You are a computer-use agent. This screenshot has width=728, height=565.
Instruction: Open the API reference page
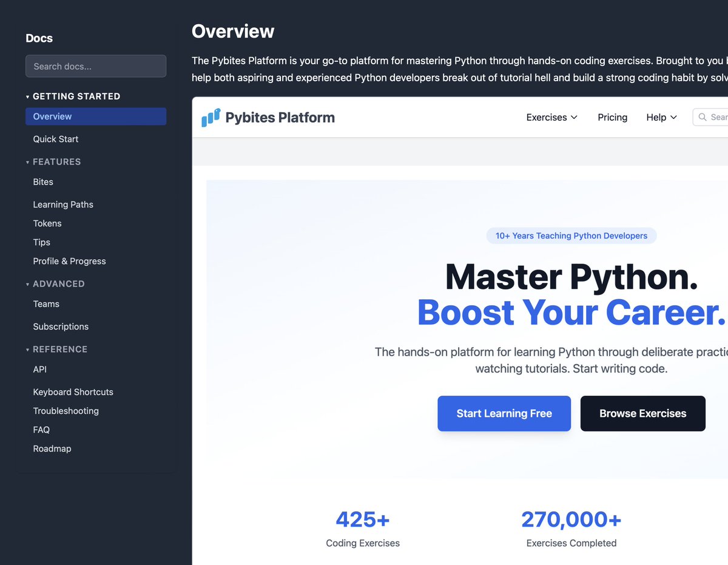pos(39,370)
